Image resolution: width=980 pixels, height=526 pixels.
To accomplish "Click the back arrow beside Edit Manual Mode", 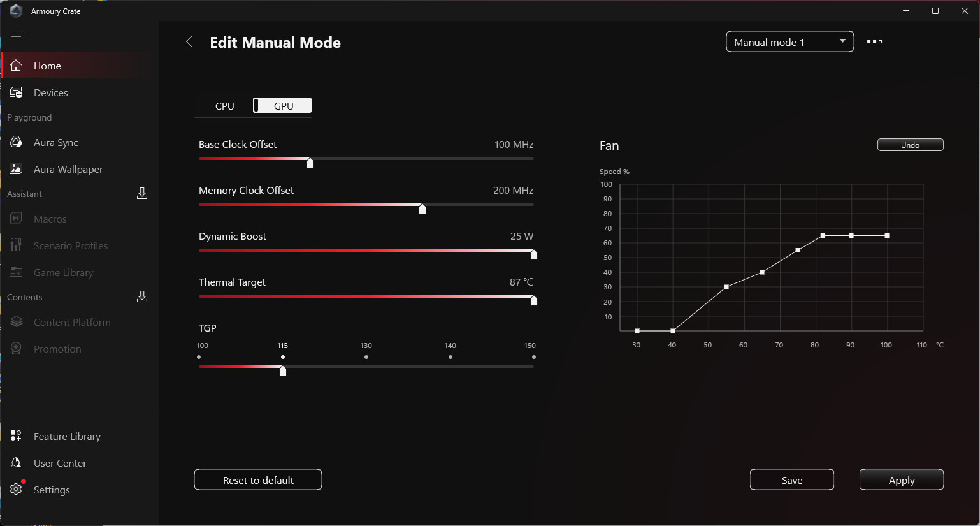I will pyautogui.click(x=189, y=42).
